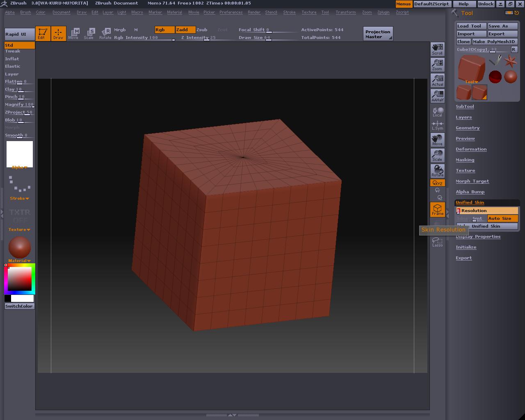
Task: Click the right-shelf Move edited object icon
Action: click(x=437, y=140)
